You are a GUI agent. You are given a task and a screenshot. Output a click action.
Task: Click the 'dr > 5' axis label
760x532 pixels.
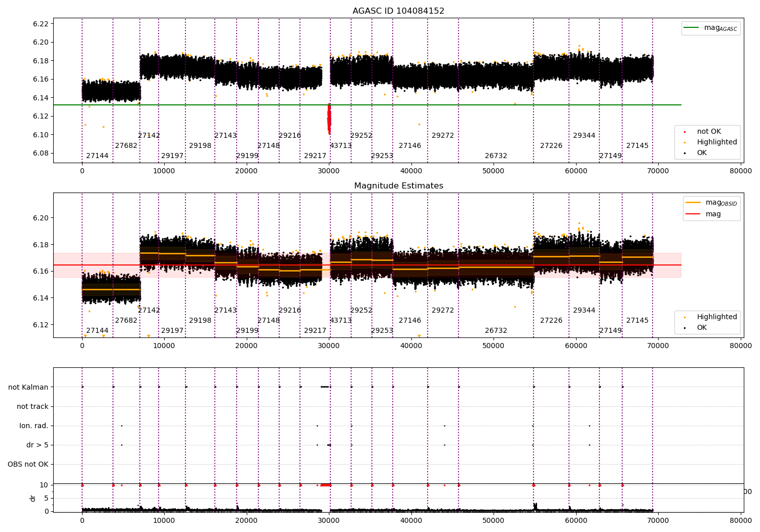coord(37,445)
